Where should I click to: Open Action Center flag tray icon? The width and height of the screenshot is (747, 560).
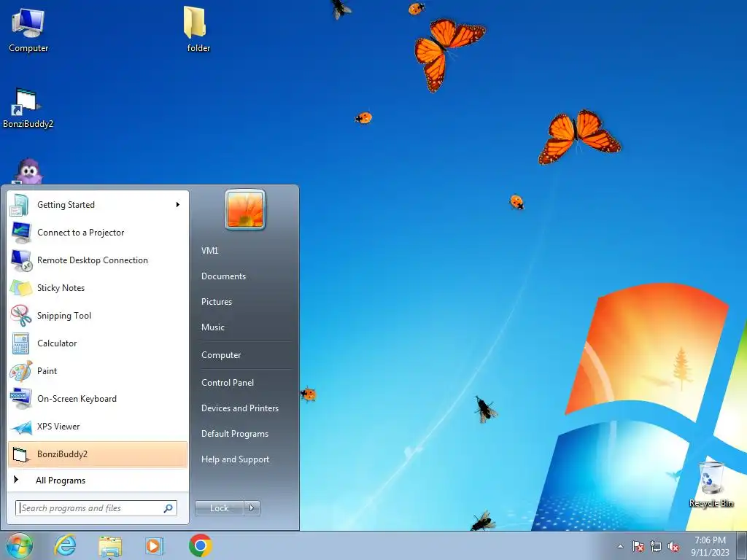(638, 547)
